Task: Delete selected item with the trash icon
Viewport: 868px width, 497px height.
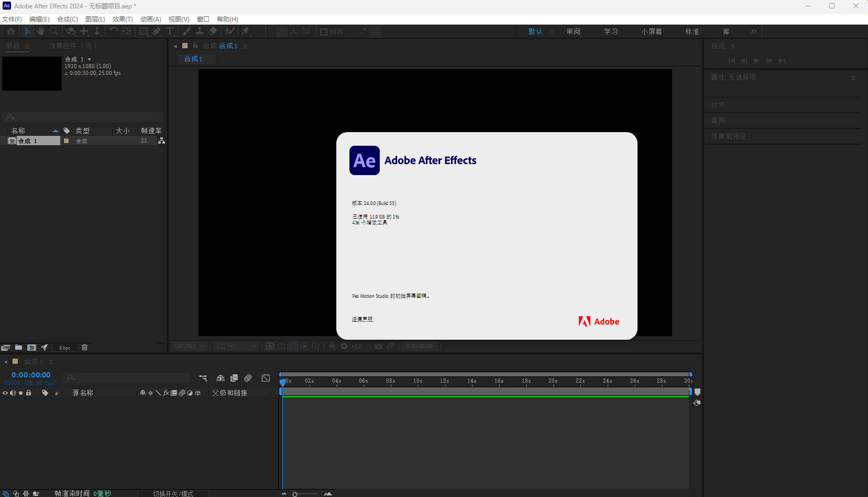Action: click(x=84, y=347)
